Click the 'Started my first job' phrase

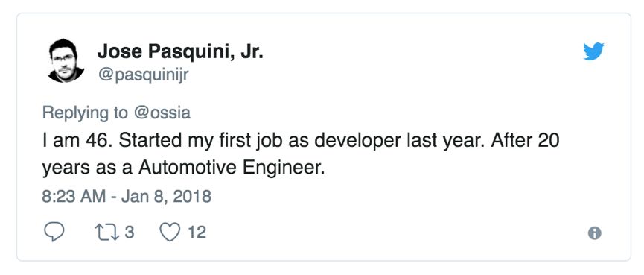[200, 142]
